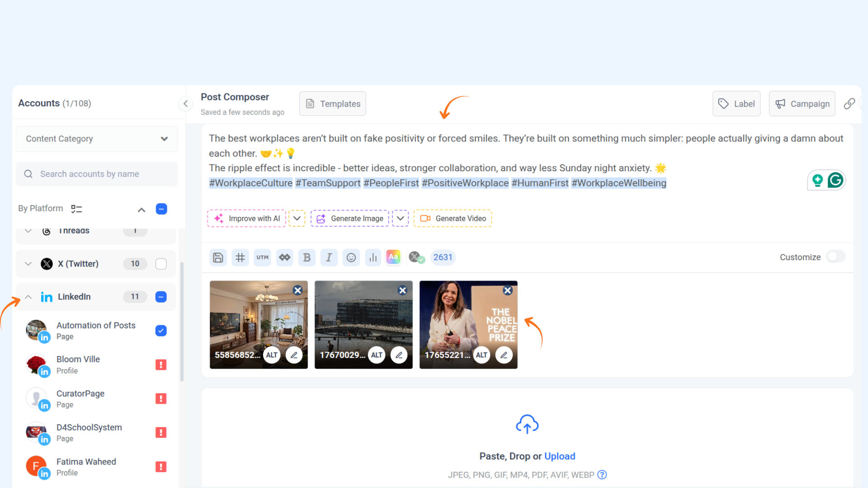Open the Templates menu
The width and height of the screenshot is (868, 488).
pyautogui.click(x=333, y=104)
